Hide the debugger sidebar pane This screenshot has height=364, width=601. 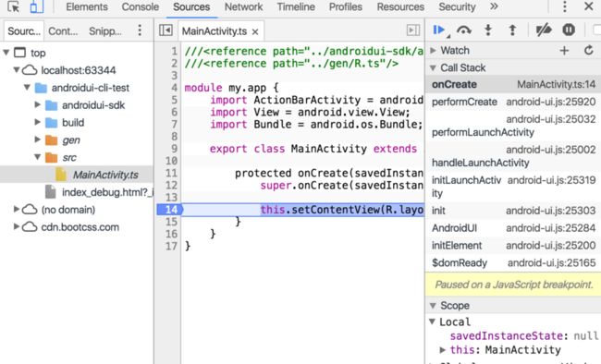pos(412,30)
